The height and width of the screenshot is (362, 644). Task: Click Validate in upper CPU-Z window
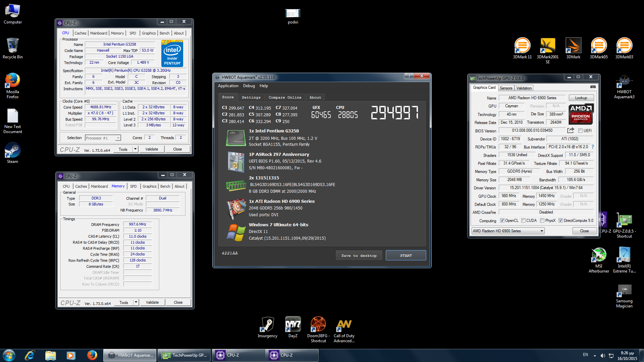pos(152,149)
